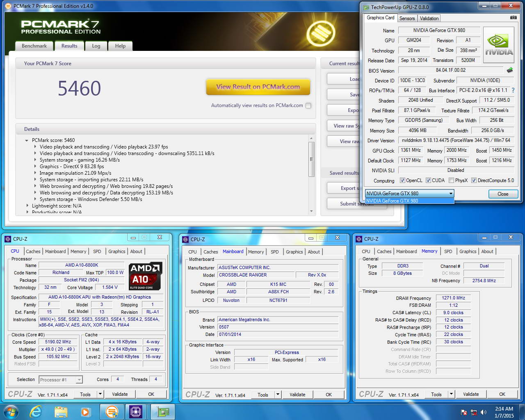Select Windows Defender 5.50 MB/s row
This screenshot has width=525, height=420.
point(91,199)
